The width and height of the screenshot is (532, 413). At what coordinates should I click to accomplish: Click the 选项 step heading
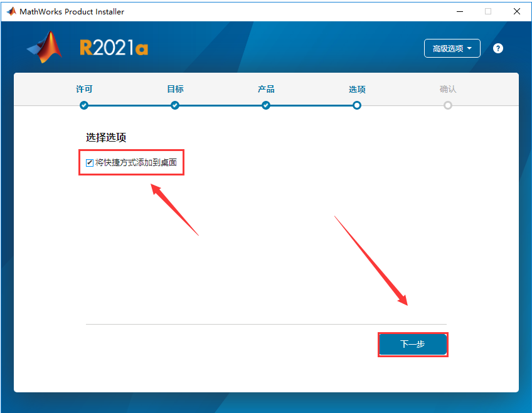(x=357, y=89)
